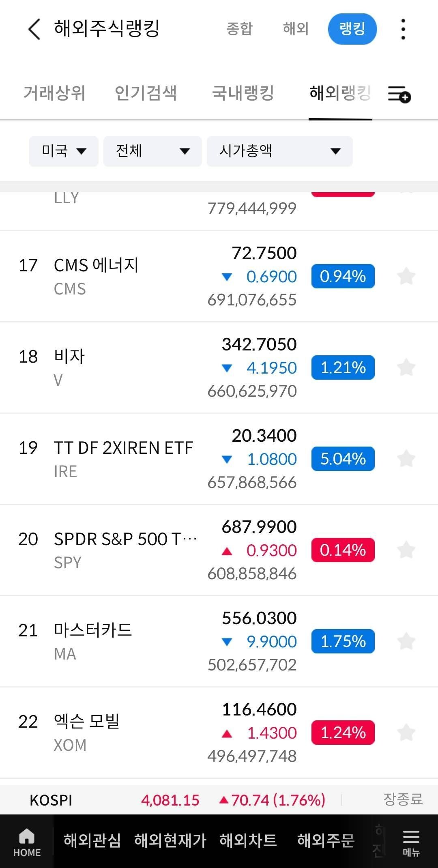Expand the 전체 filter dropdown
438x868 pixels.
click(x=152, y=151)
